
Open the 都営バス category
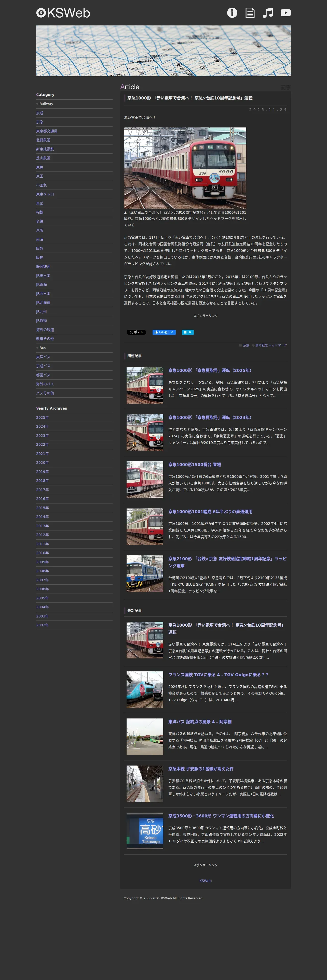tap(43, 375)
